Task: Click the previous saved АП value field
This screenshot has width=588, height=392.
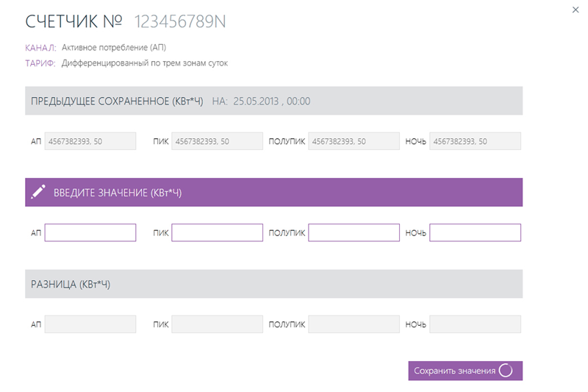Action: 90,141
